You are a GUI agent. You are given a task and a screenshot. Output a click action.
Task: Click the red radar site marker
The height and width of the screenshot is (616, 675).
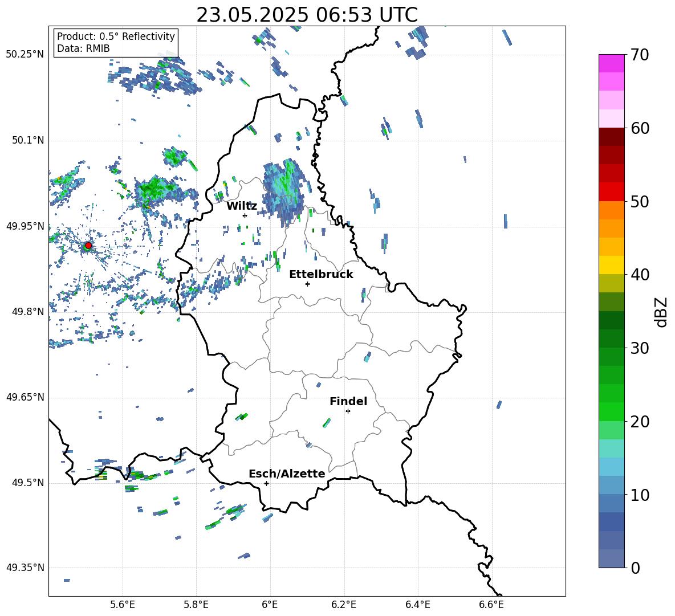point(88,246)
